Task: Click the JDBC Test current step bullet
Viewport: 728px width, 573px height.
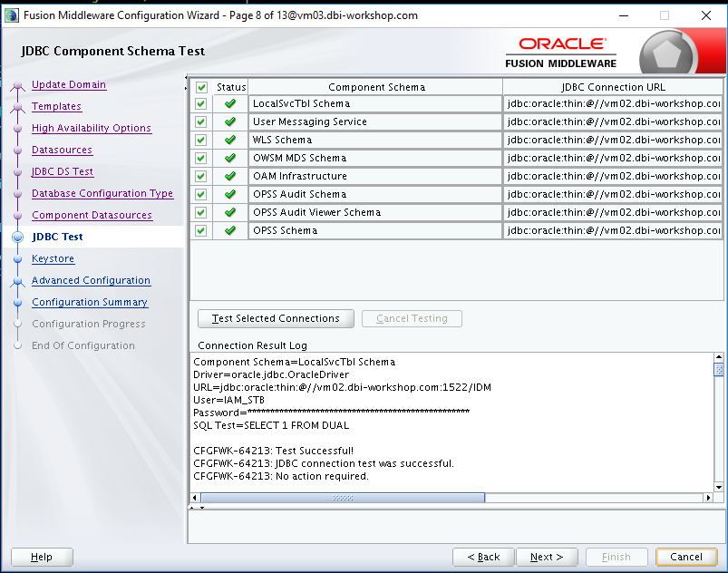Action: coord(17,237)
